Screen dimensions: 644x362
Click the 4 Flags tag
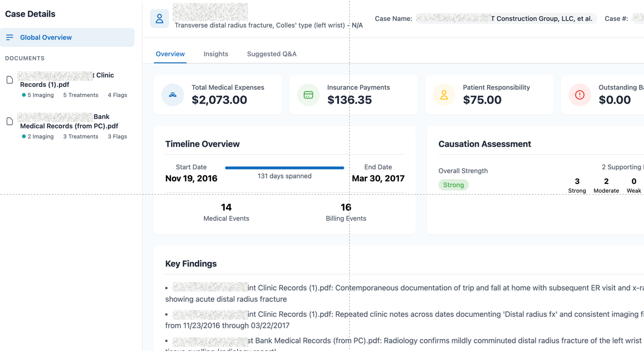117,95
